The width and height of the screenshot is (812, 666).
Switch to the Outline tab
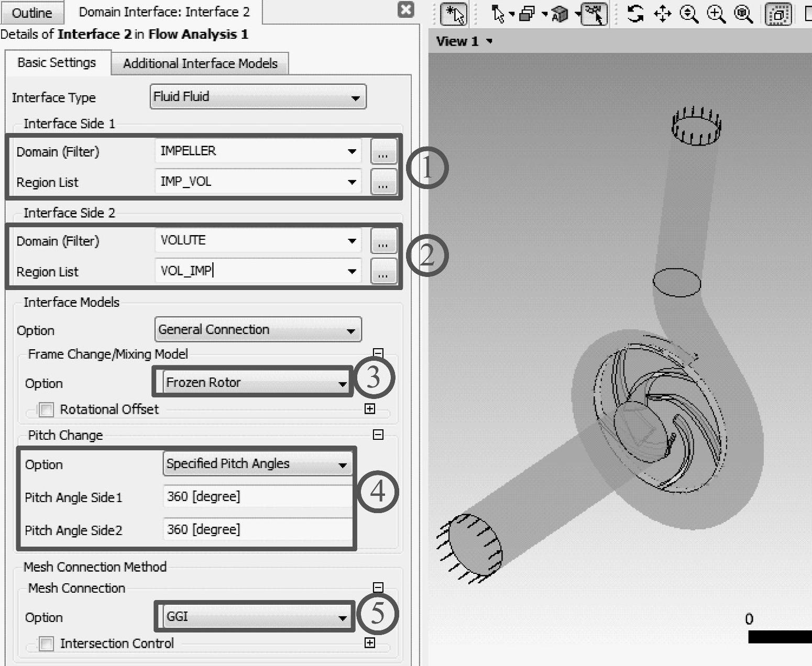pyautogui.click(x=32, y=13)
